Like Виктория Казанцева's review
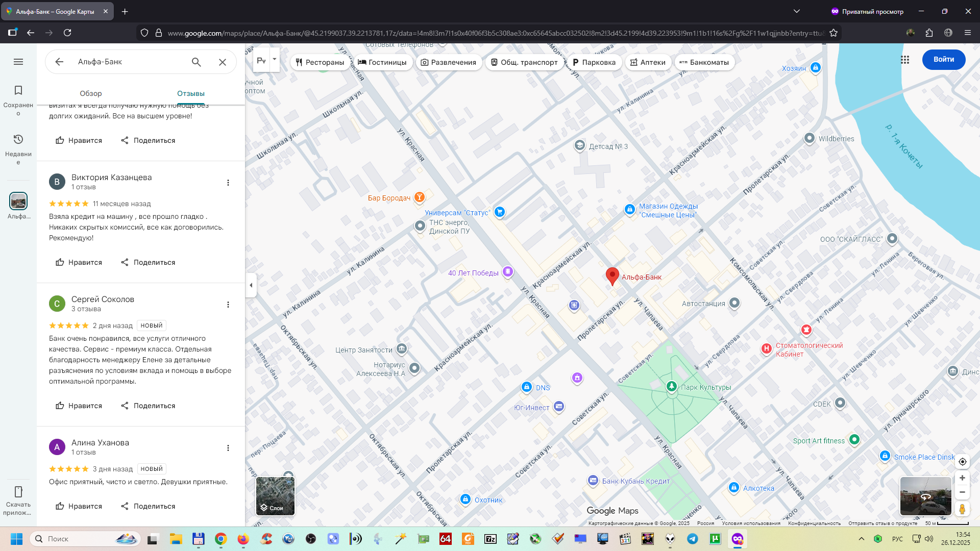This screenshot has height=551, width=980. (x=79, y=262)
